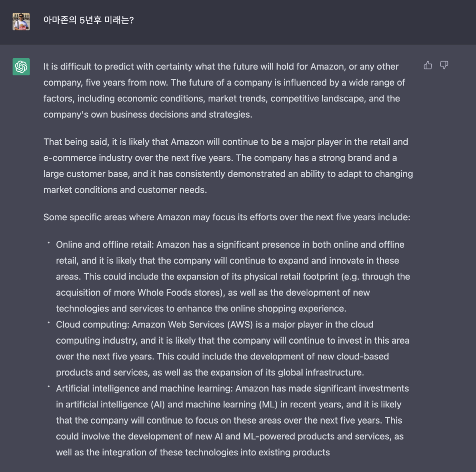Click the 'Artificial intelligence and machine learning' bullet heading
Viewport: 476px width, 472px height.
[144, 388]
